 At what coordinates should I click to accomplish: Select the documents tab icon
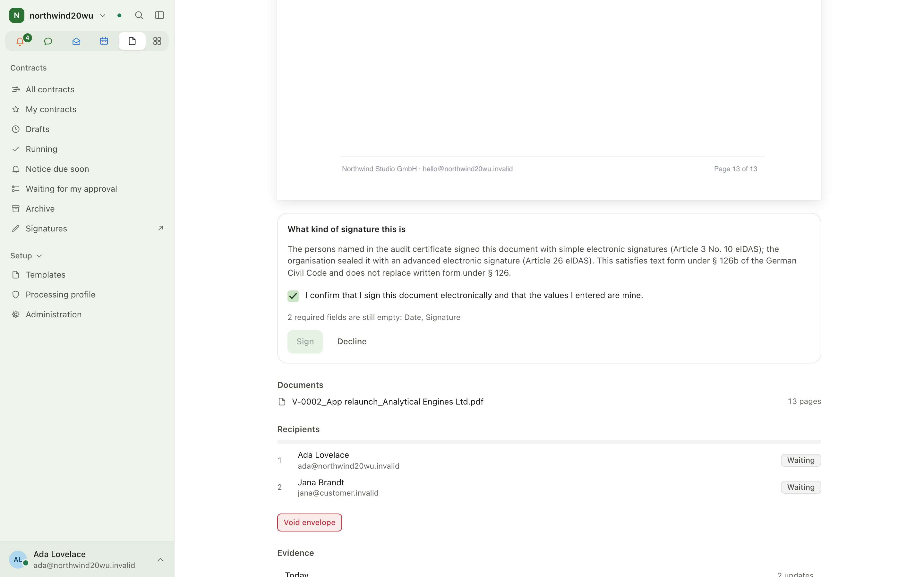(132, 41)
